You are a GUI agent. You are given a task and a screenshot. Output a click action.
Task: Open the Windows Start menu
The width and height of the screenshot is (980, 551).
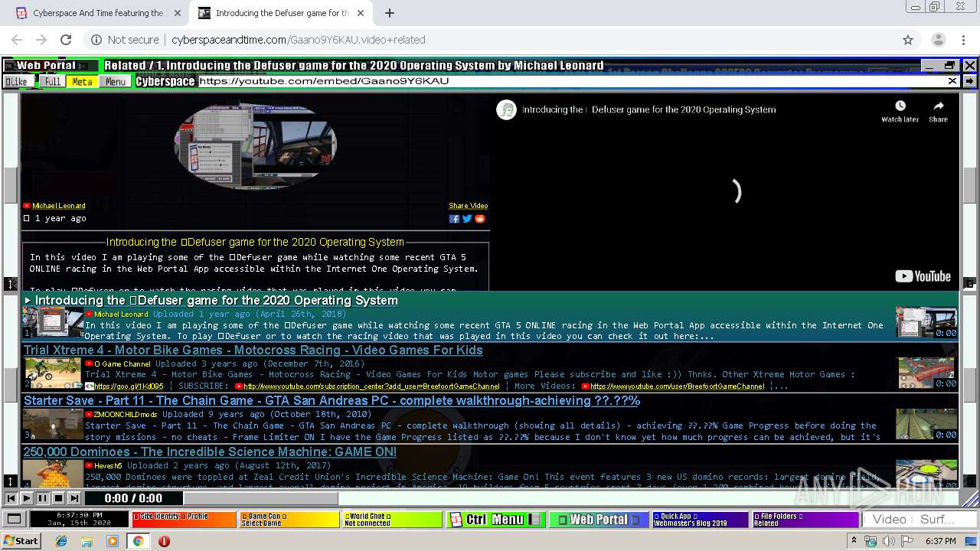pos(21,540)
